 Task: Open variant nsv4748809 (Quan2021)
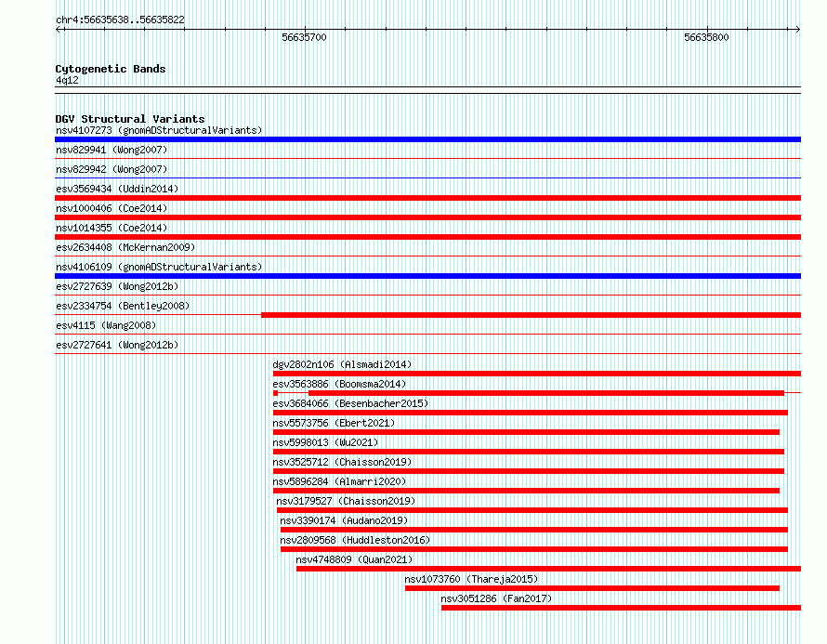(x=354, y=559)
